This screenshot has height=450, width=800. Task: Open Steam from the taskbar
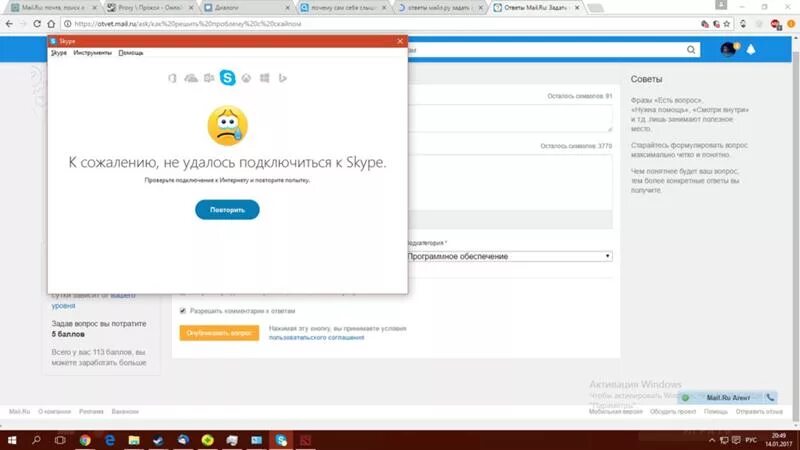coord(158,440)
